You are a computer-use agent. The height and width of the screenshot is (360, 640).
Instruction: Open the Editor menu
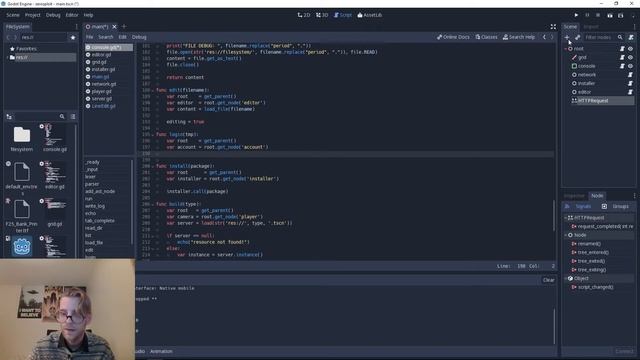[72, 15]
